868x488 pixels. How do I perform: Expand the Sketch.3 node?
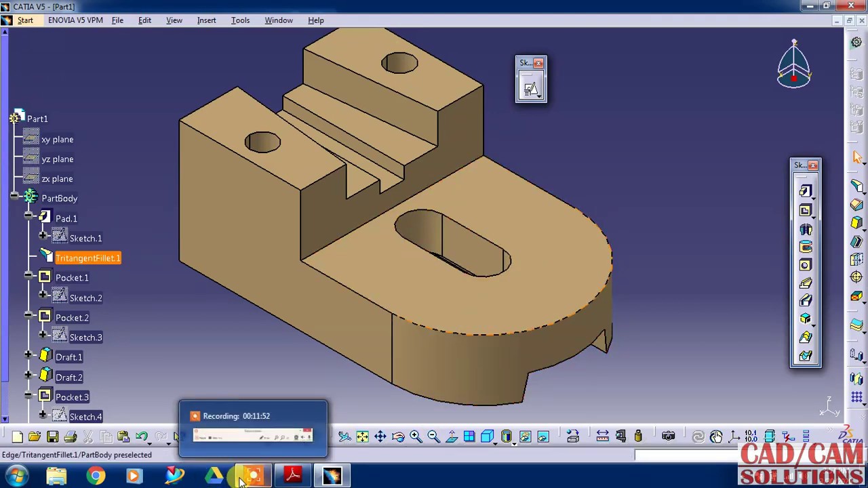[x=42, y=335]
